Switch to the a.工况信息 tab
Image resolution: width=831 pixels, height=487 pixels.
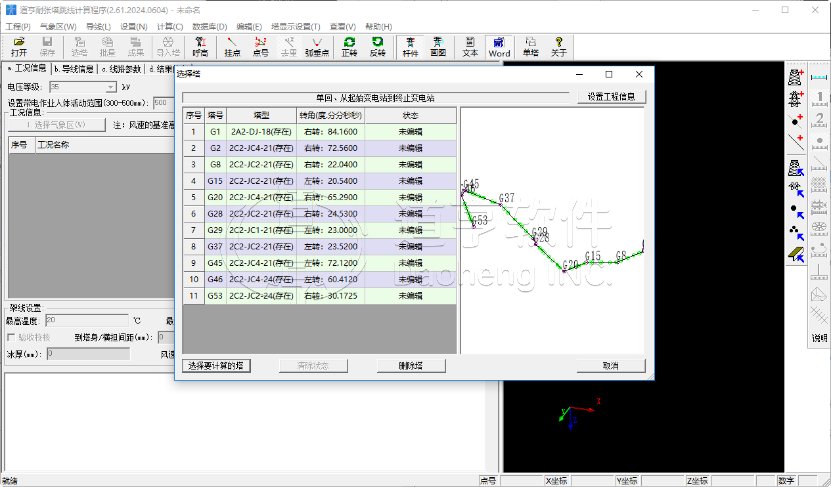[x=26, y=68]
